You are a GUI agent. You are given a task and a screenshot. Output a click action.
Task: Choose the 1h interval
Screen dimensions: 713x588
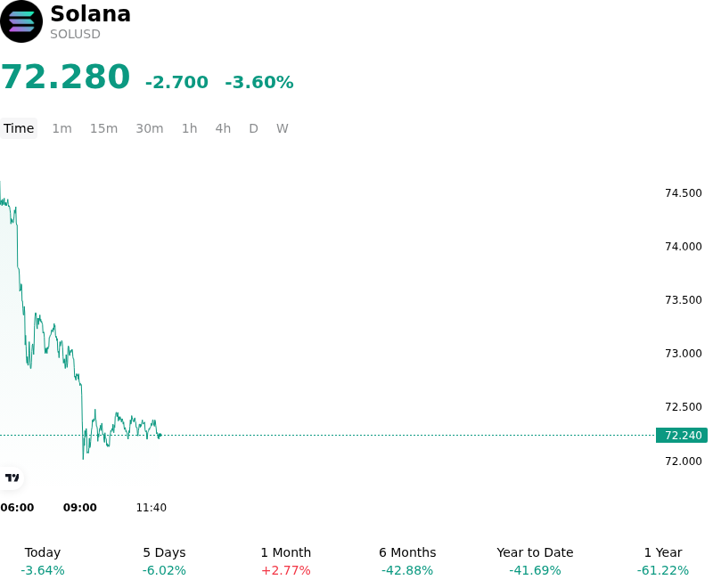click(x=190, y=128)
